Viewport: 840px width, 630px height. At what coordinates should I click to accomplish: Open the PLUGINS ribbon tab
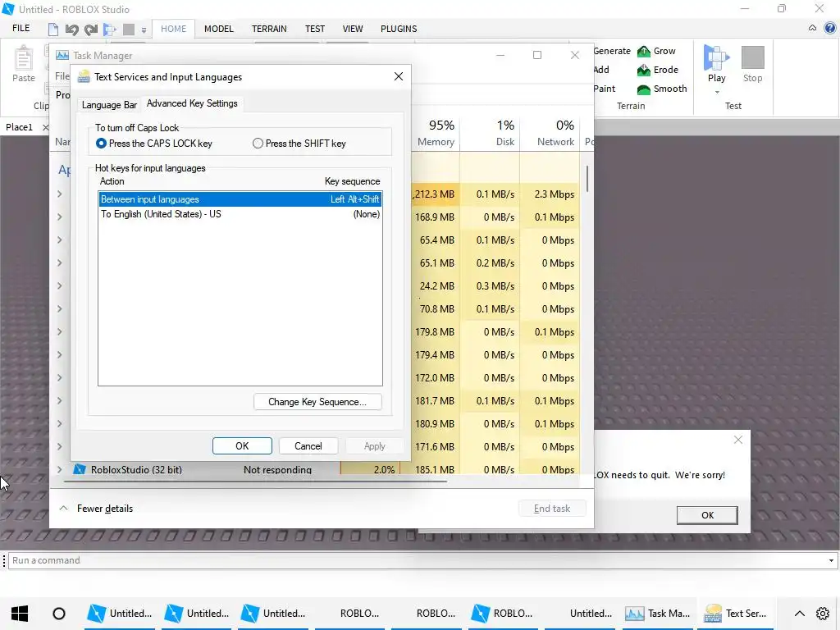coord(399,29)
